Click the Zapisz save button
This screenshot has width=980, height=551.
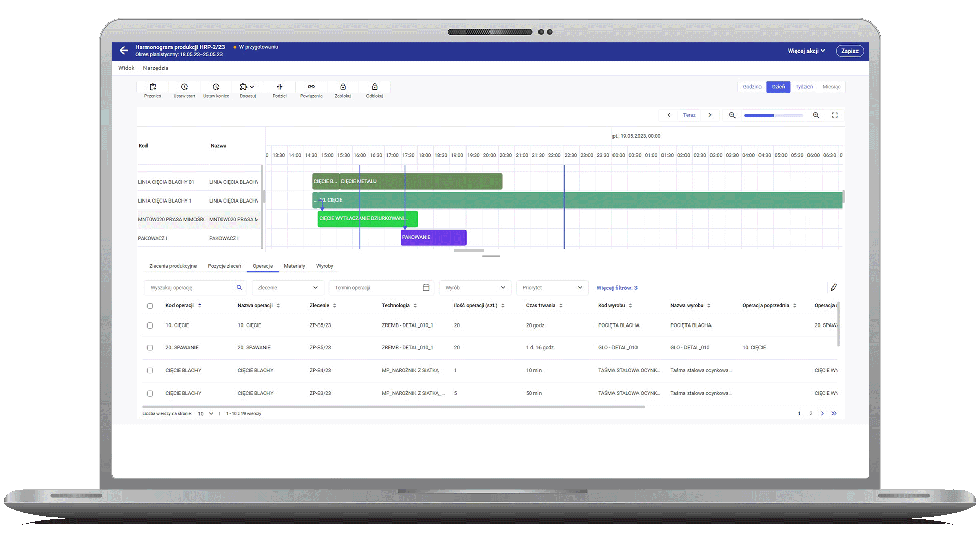(849, 51)
